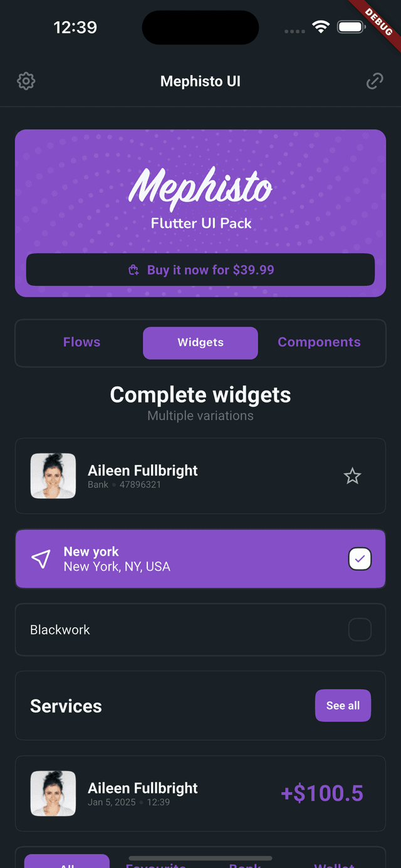Select the All filter tab at the bottom
401x868 pixels.
[x=67, y=861]
